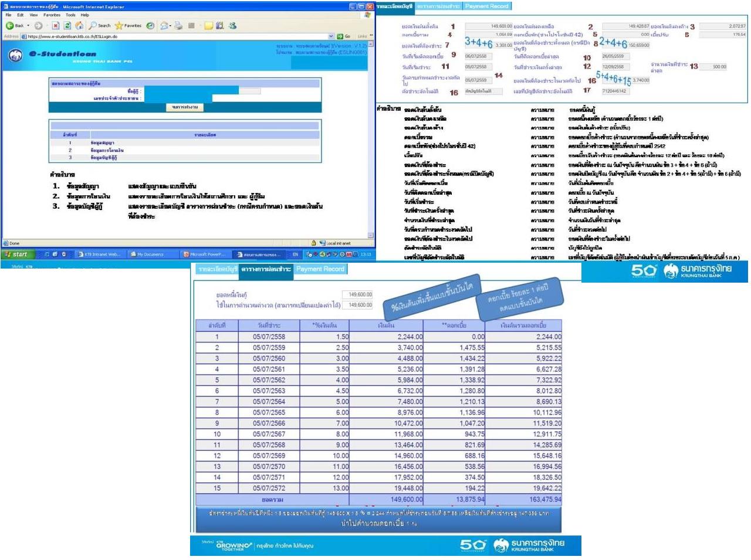Click the Go button beside address bar
This screenshot has height=560, width=751.
(344, 36)
